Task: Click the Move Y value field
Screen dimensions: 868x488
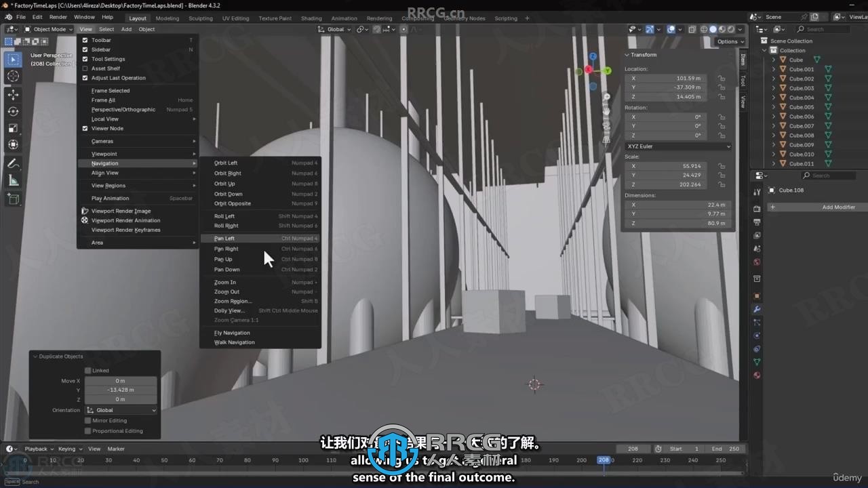Action: tap(120, 390)
